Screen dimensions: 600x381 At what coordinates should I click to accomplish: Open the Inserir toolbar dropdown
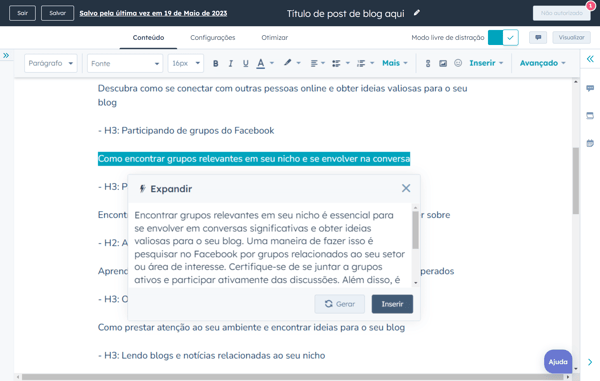tap(486, 63)
